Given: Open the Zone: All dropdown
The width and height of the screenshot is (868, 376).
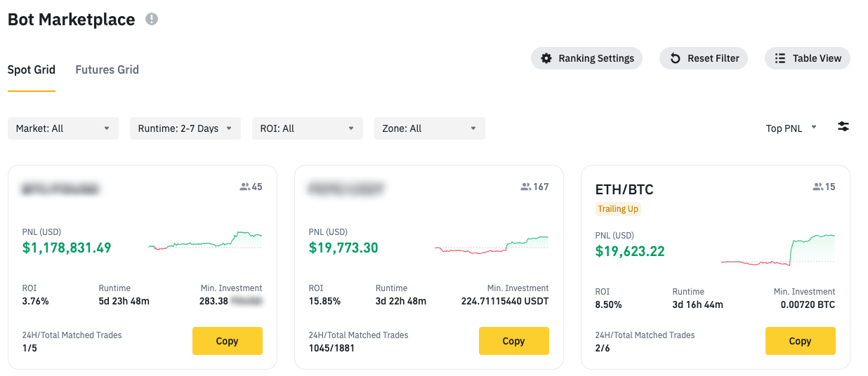Looking at the screenshot, I should 430,128.
